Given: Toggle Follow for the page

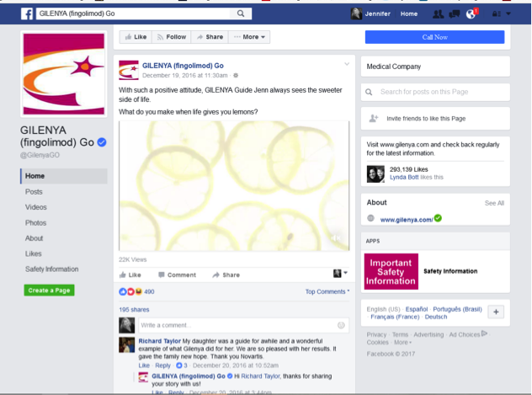Looking at the screenshot, I should tap(171, 37).
